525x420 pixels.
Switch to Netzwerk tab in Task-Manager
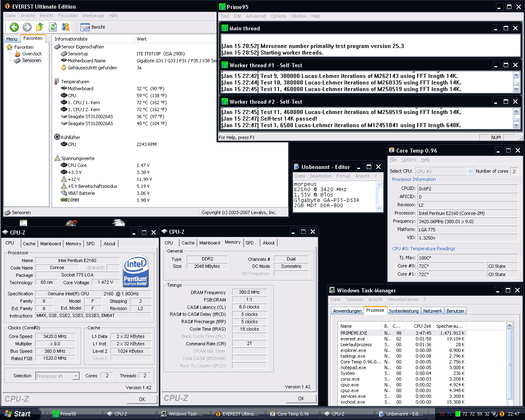tap(433, 311)
